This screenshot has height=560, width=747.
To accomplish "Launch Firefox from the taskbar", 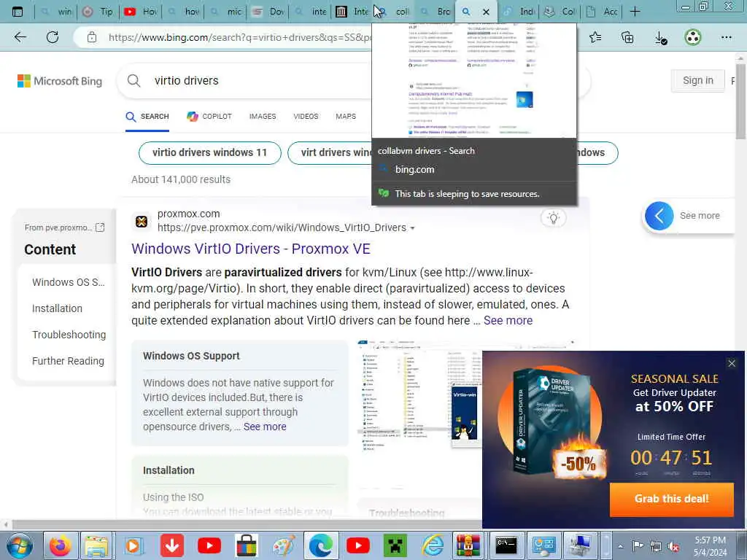I will [x=60, y=545].
